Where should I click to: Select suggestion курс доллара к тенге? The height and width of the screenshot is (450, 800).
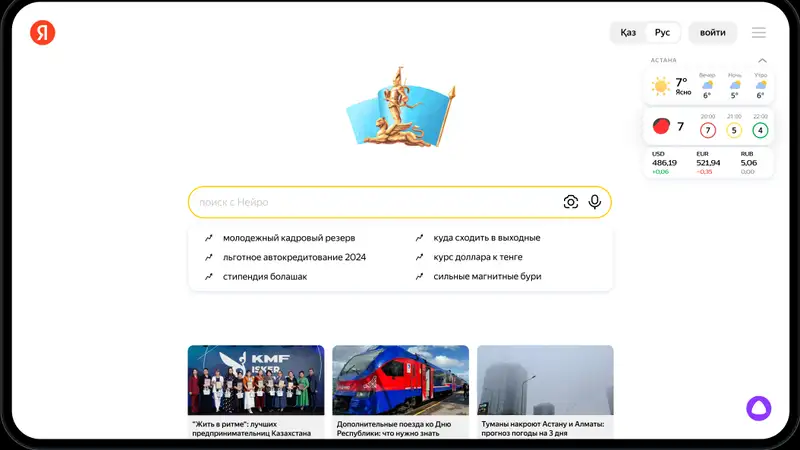pyautogui.click(x=478, y=257)
